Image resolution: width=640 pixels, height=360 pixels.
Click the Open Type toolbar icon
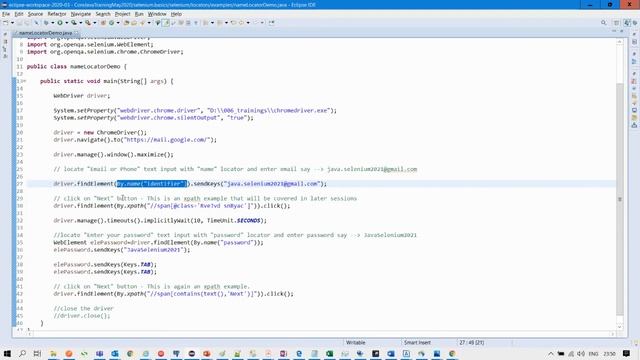point(126,23)
